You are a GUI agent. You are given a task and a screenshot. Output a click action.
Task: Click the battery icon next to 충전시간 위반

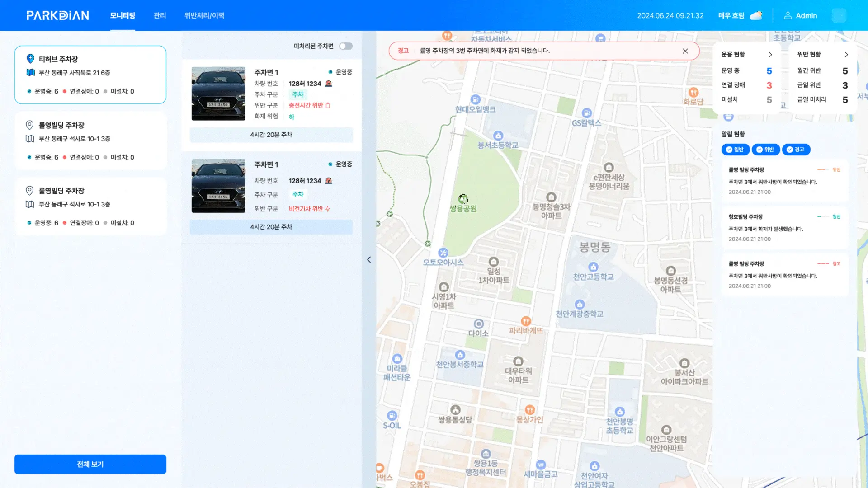[x=328, y=105]
